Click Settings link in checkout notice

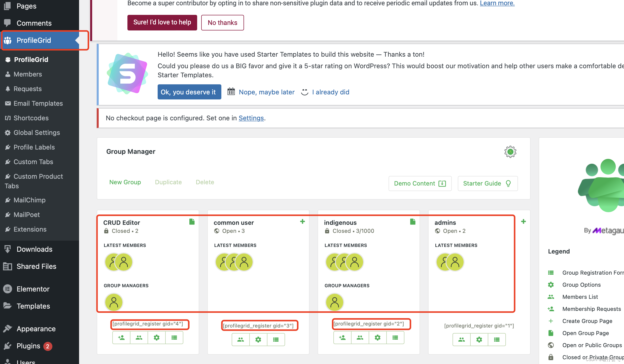(x=251, y=118)
